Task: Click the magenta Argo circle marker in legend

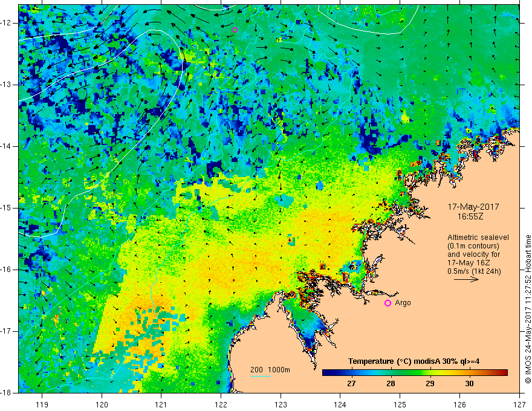Action: tap(388, 303)
